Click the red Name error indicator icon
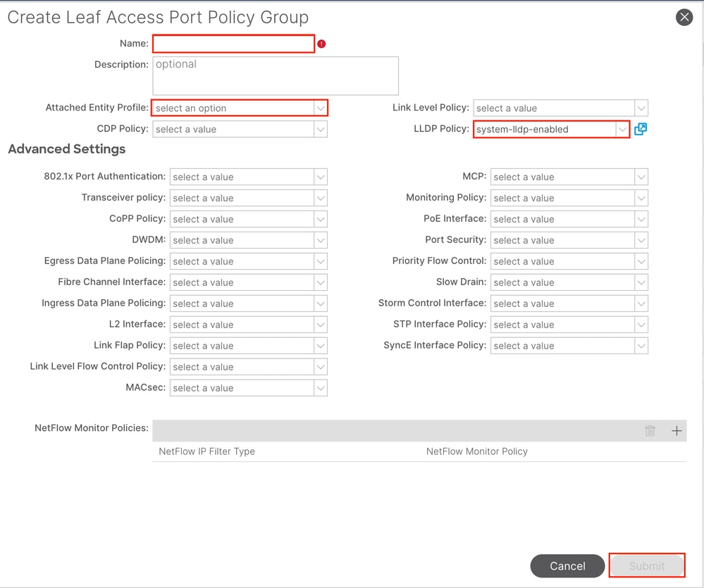 pyautogui.click(x=321, y=44)
